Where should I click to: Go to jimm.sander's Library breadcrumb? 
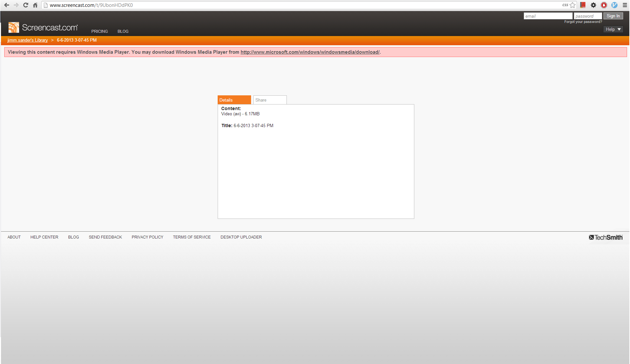coord(28,40)
